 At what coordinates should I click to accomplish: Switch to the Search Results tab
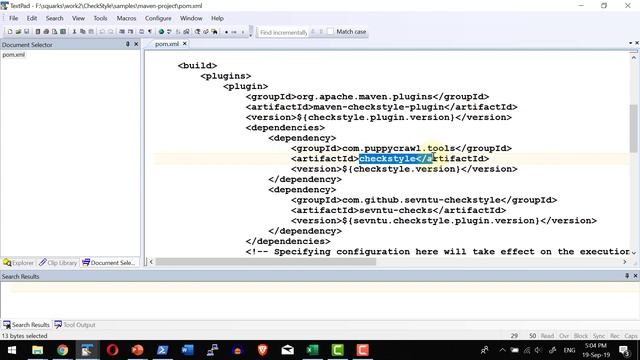[x=27, y=325]
